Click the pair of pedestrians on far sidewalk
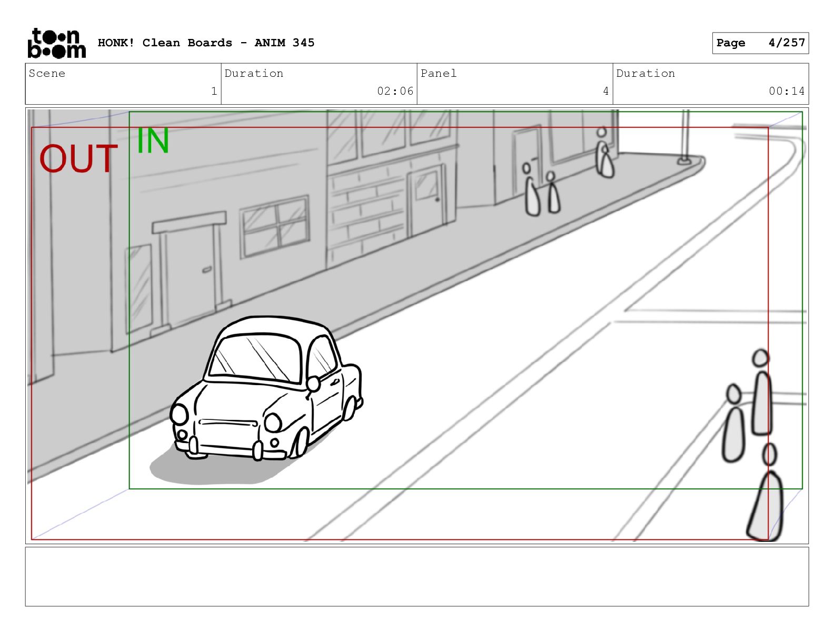 (541, 192)
